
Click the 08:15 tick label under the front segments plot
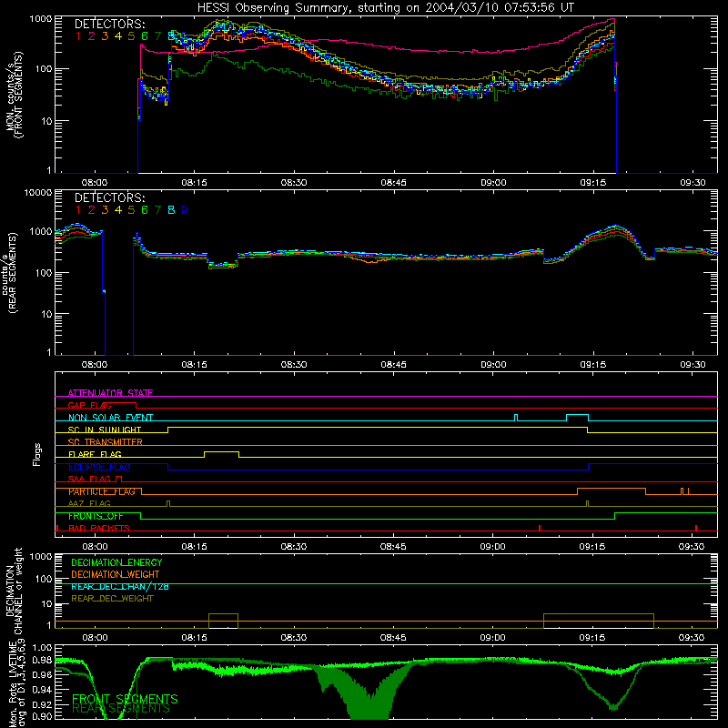point(194,183)
